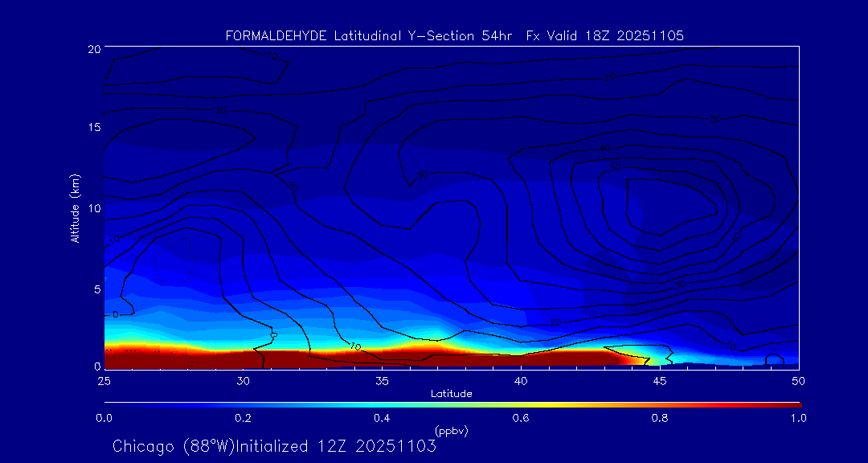Click the "Altitude (km)" axis label
Viewport: 868px width, 463px height.
tap(75, 207)
